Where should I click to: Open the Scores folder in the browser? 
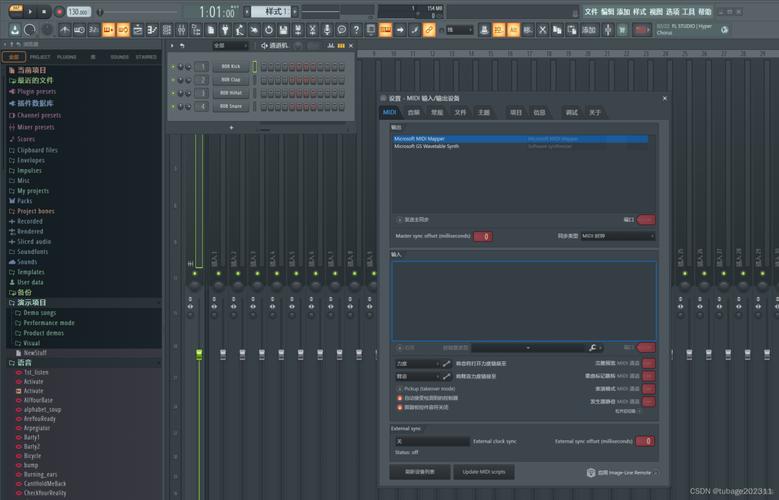click(26, 139)
